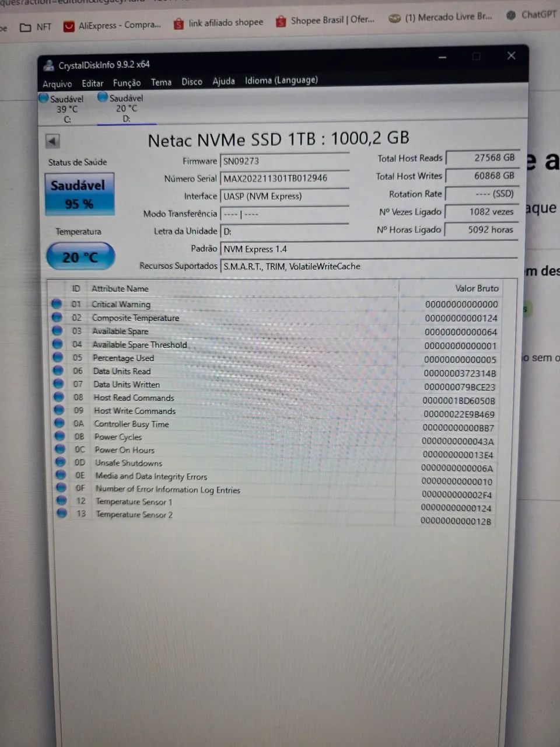The height and width of the screenshot is (747, 560).
Task: Click the Letra da Unidade field D:
Action: (284, 231)
